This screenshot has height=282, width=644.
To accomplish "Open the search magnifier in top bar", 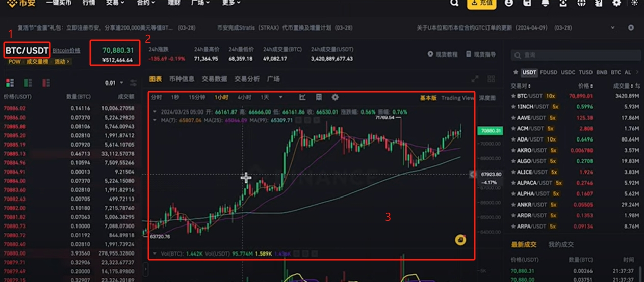I will pyautogui.click(x=454, y=3).
